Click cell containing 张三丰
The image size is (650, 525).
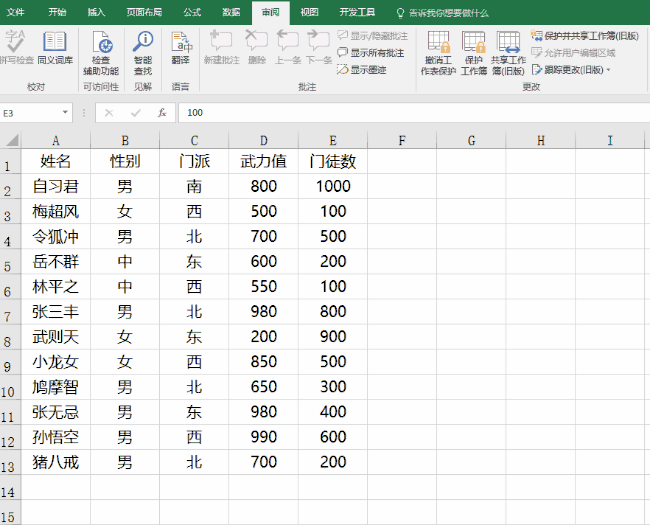point(56,312)
